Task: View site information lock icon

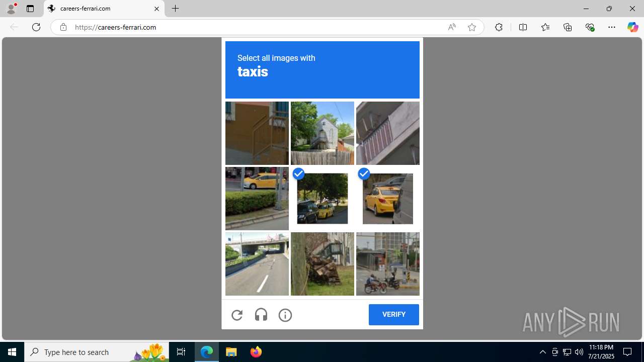Action: [63, 27]
